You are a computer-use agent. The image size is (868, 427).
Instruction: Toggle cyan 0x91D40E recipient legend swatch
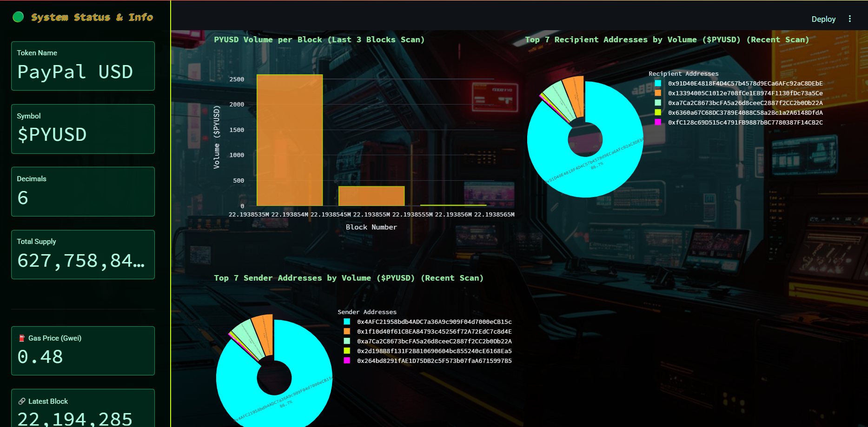658,83
